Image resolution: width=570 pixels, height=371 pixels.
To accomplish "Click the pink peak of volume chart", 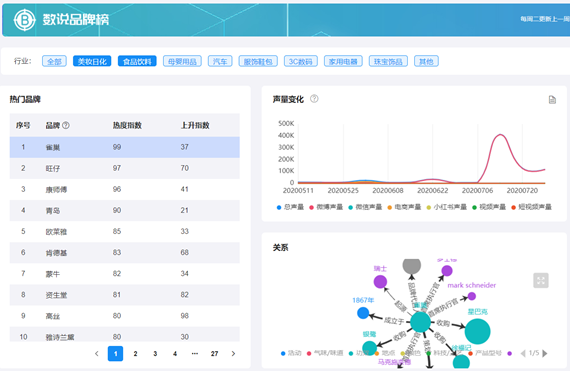I will coord(501,135).
